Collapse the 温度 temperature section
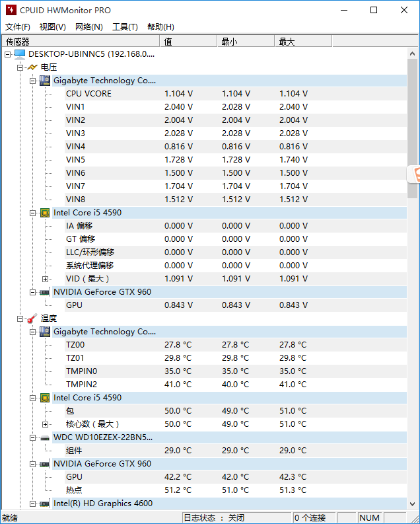 click(20, 318)
